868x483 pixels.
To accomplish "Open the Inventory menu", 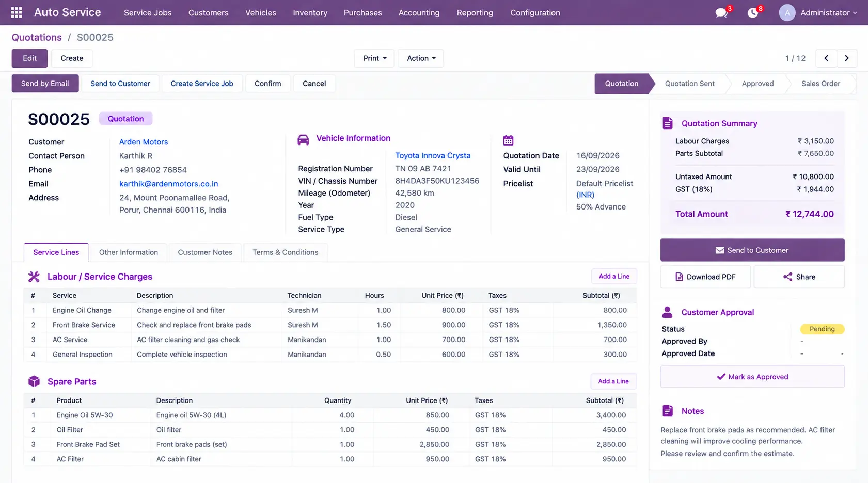I will click(310, 13).
